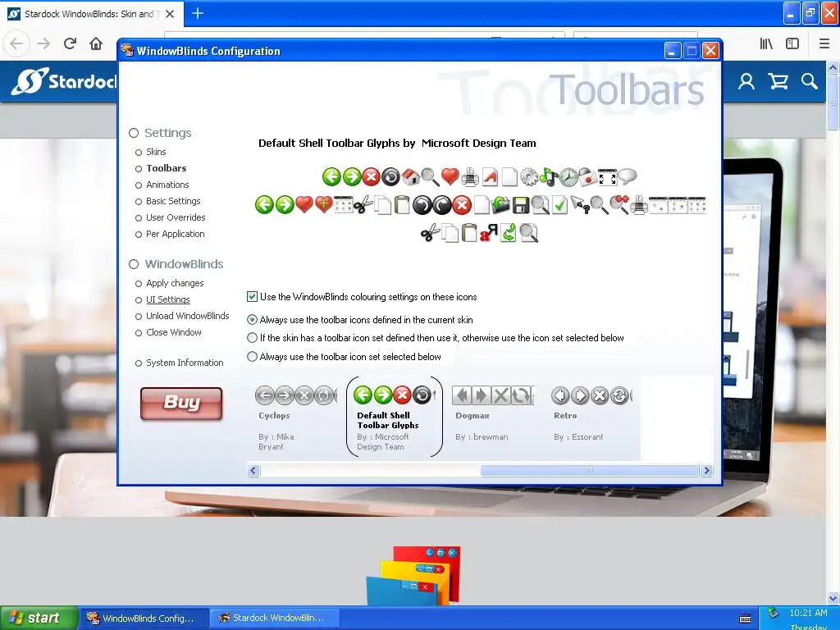This screenshot has width=840, height=630.
Task: Click browser Reload button
Action: click(x=70, y=43)
